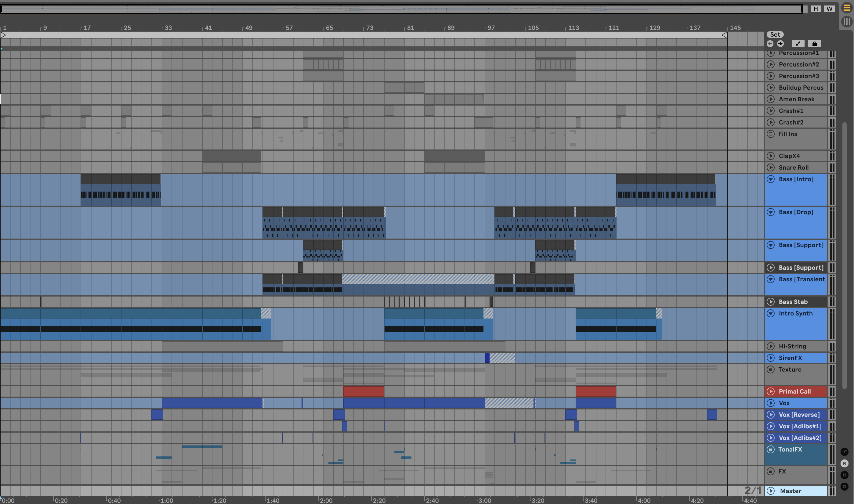Click the H optimize height button
The image size is (854, 504).
[816, 9]
